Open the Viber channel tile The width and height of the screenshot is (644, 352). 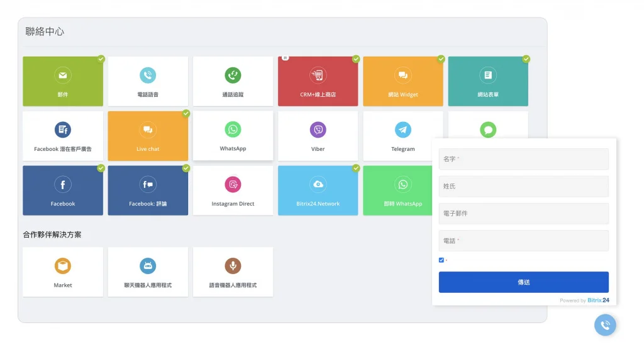click(318, 136)
